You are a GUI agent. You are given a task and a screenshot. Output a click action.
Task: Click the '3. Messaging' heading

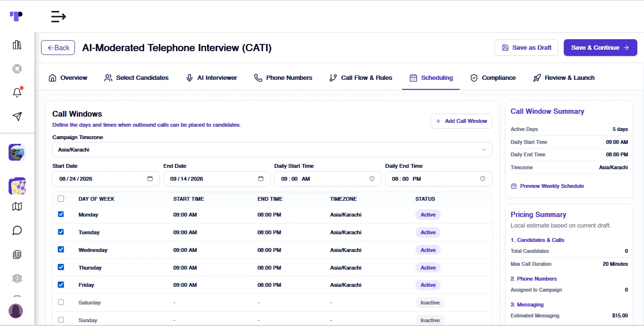pos(527,304)
